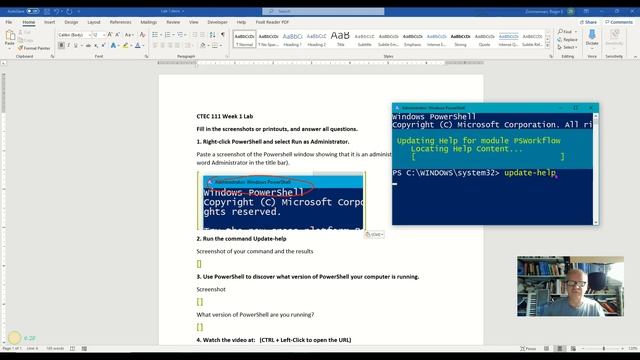Toggle Underline formatting
640x360 pixels.
pyautogui.click(x=76, y=45)
